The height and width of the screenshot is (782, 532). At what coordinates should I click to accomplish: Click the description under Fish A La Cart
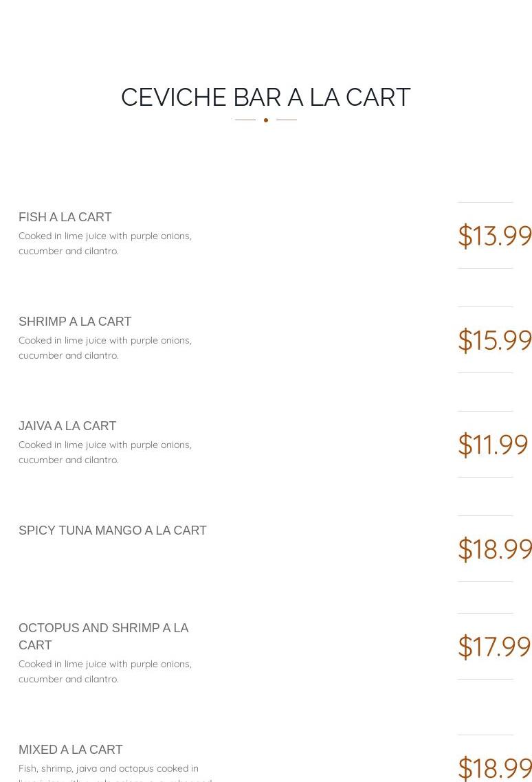[105, 243]
